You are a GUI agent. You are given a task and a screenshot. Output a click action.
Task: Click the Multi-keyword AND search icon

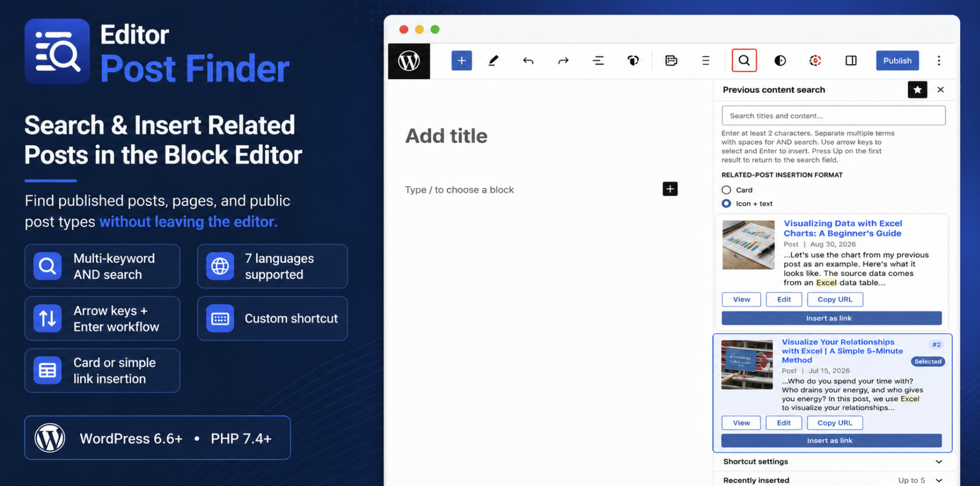(47, 266)
